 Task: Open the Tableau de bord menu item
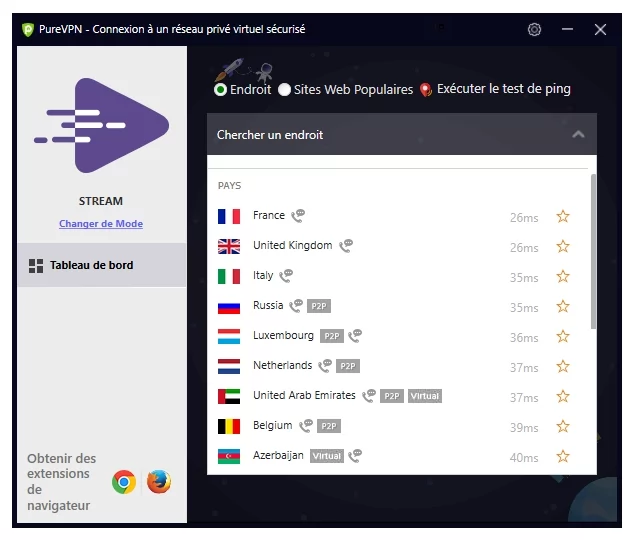102,265
